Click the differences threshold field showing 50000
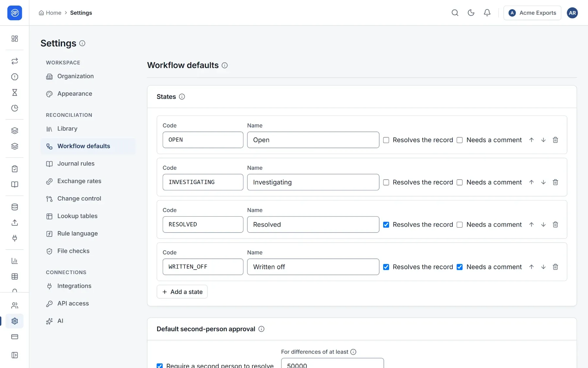The width and height of the screenshot is (588, 368). pyautogui.click(x=332, y=364)
